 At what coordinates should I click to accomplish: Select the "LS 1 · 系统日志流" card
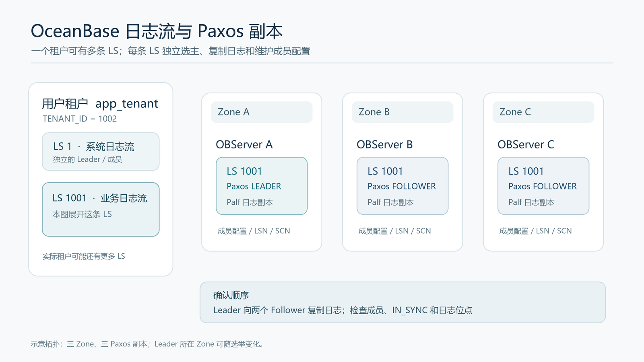click(101, 152)
